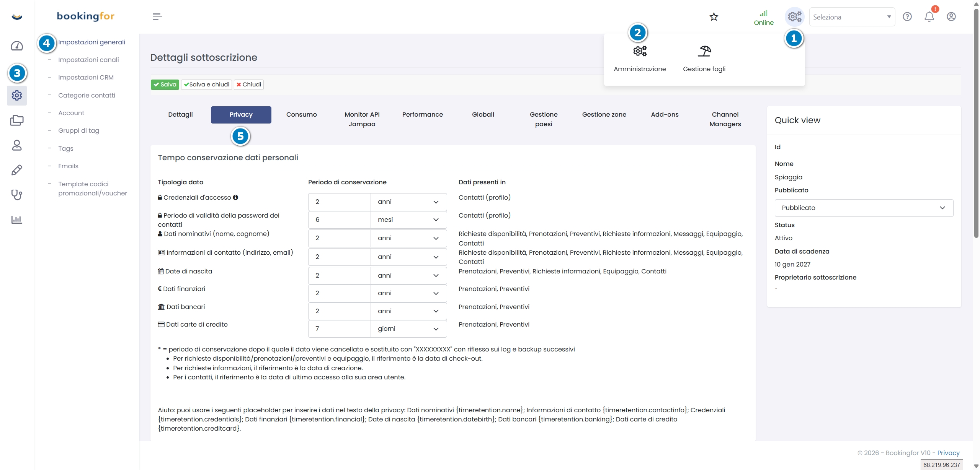Switch to the Channel Managers tab
This screenshot has height=470, width=980.
click(x=725, y=119)
